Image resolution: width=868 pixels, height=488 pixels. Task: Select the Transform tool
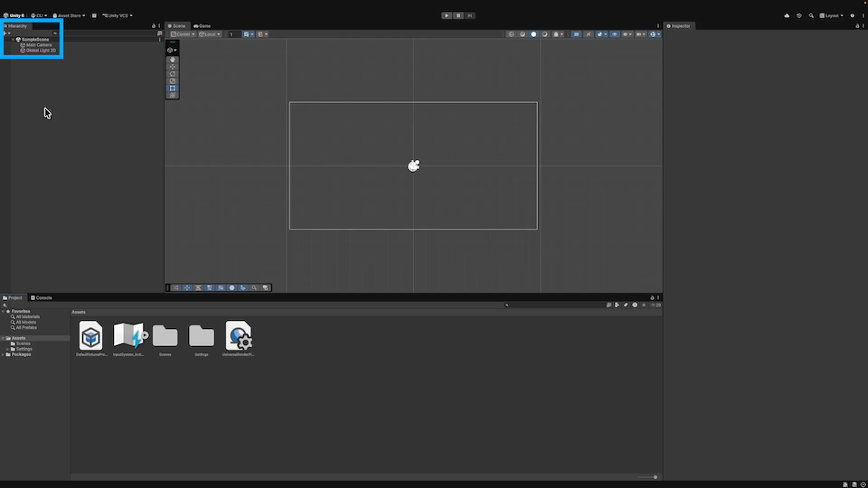(x=173, y=95)
